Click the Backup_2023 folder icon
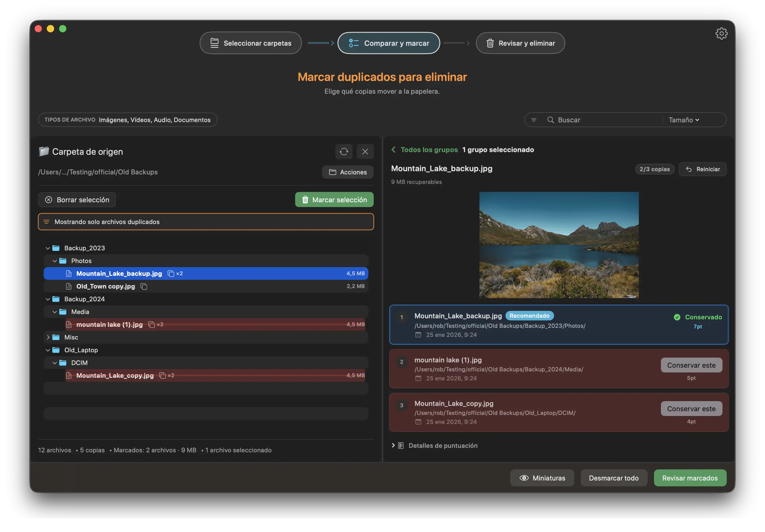The image size is (765, 532). [56, 248]
